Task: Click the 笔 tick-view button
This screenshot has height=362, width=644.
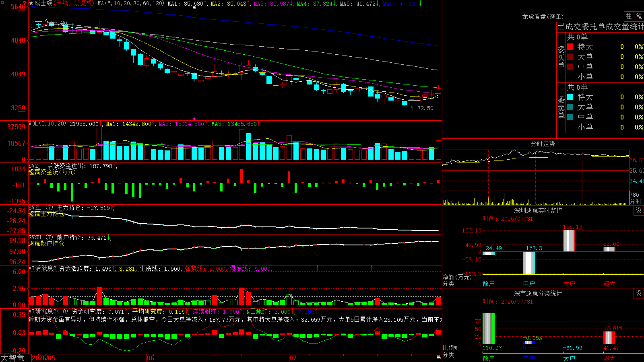Action: [639, 16]
